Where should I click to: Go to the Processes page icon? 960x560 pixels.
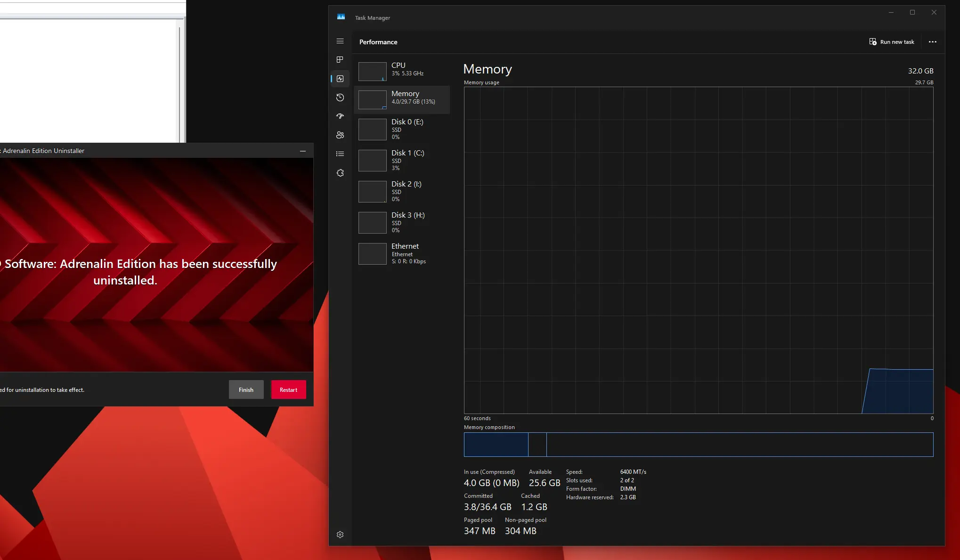[340, 60]
